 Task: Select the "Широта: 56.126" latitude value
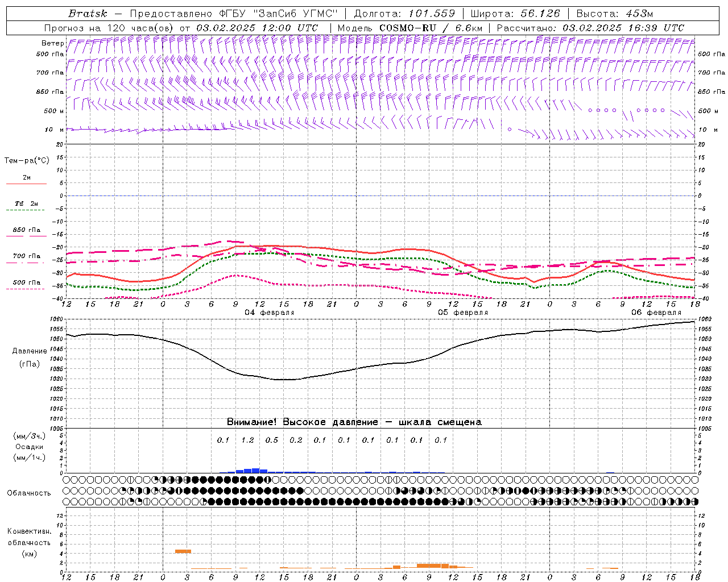tap(515, 14)
